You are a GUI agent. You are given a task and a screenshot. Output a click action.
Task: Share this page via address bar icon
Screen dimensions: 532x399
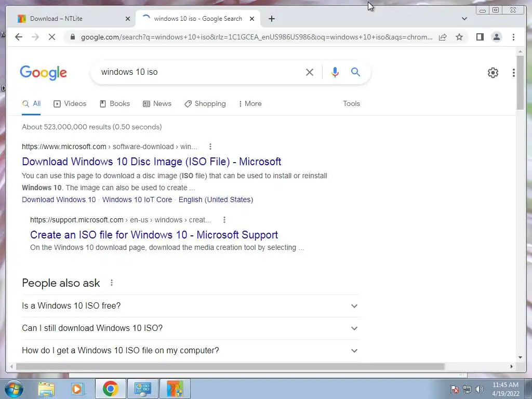tap(443, 37)
